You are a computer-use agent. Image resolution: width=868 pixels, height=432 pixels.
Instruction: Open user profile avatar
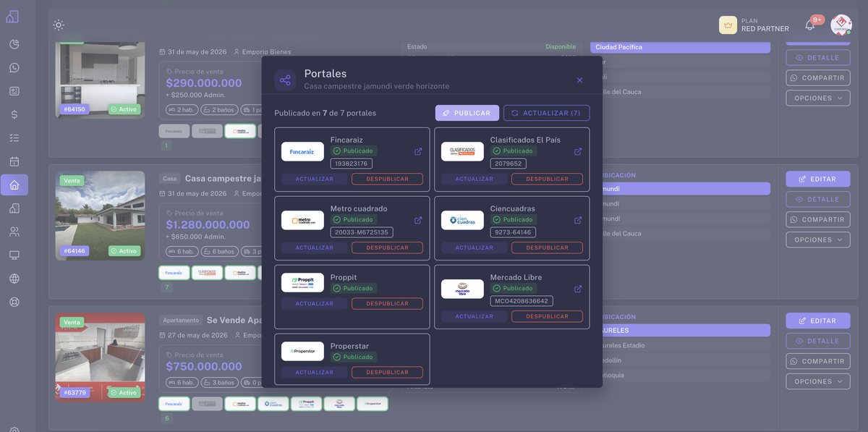point(841,25)
